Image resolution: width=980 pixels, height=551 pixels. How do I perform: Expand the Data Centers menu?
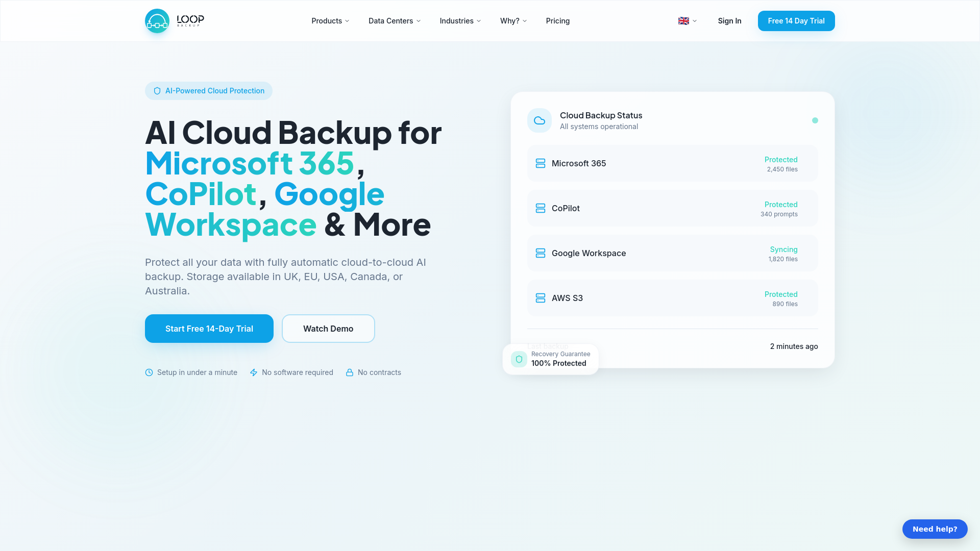(395, 21)
